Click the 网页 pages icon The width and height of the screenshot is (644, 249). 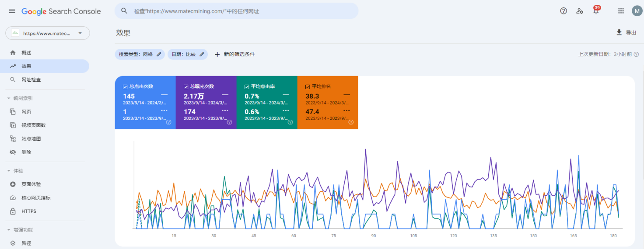13,111
